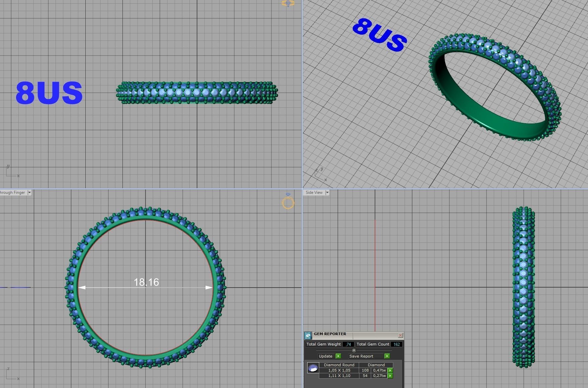This screenshot has height=388, width=588.
Task: Click the green arrow next to Update
Action: (x=338, y=356)
